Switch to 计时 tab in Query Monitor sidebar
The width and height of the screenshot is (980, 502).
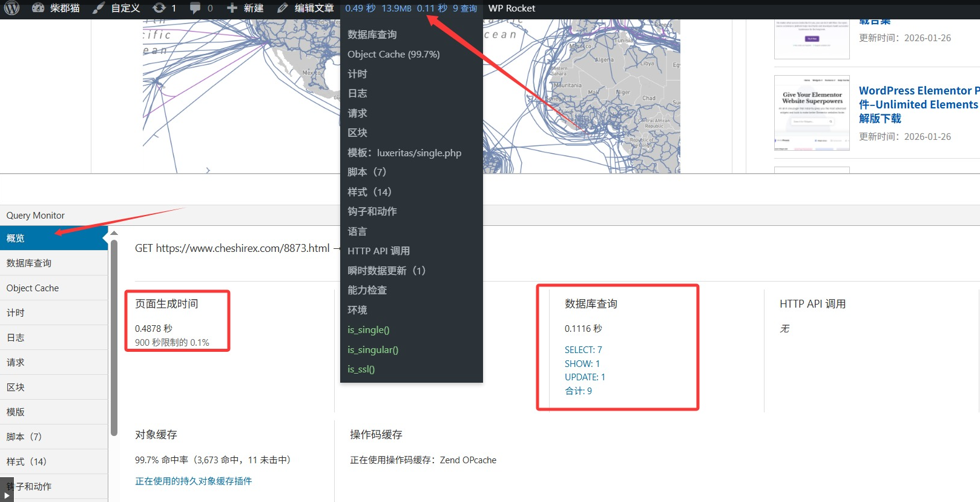16,312
